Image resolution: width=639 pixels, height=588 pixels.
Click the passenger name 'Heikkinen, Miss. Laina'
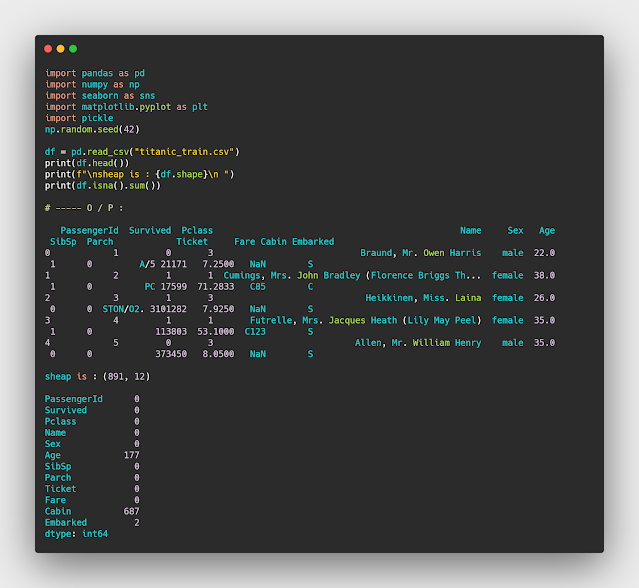pyautogui.click(x=423, y=298)
